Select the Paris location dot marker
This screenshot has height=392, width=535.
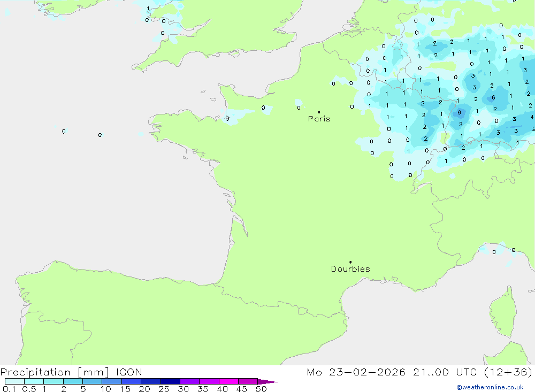point(319,112)
